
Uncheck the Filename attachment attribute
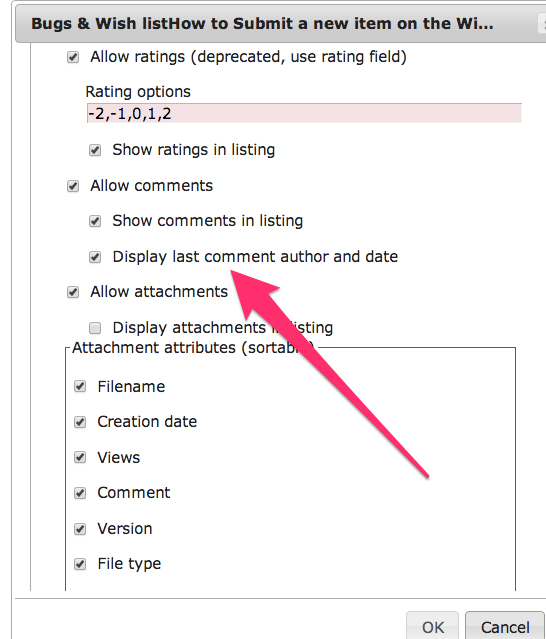80,386
